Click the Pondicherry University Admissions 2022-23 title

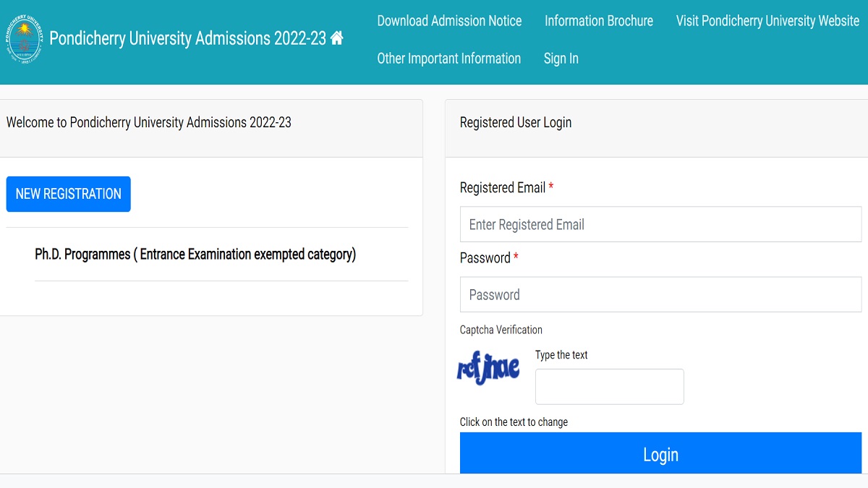(188, 38)
